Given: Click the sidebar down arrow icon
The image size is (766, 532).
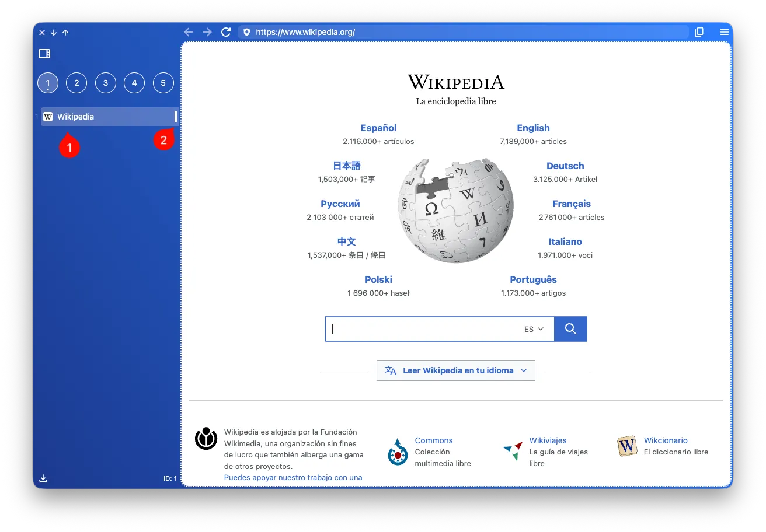Looking at the screenshot, I should coord(54,33).
